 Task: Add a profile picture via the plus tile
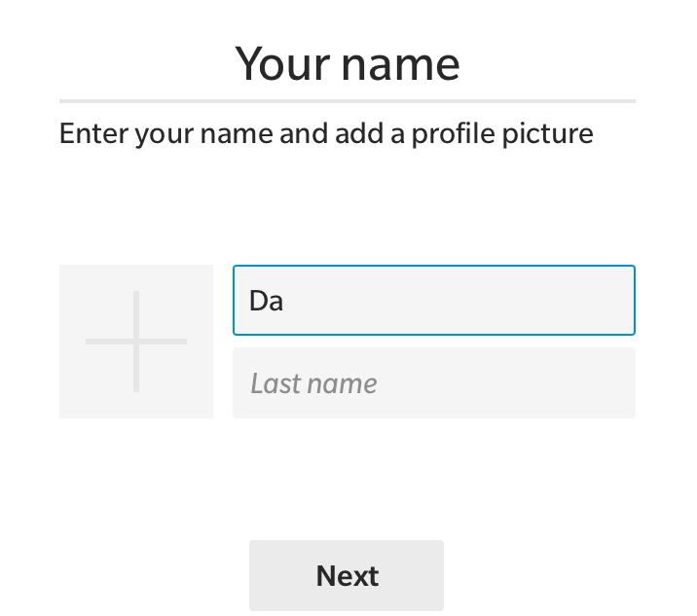click(136, 342)
